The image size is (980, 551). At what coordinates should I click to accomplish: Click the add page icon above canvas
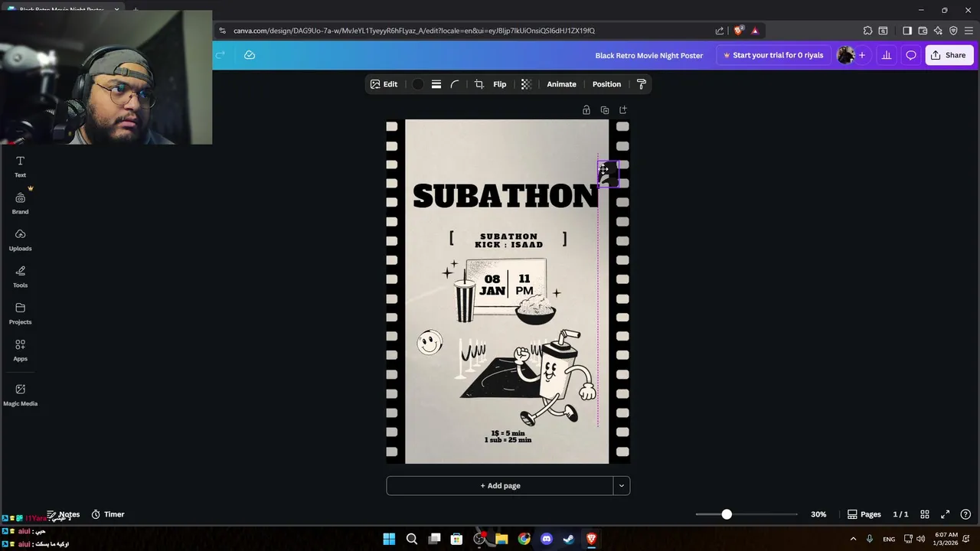click(x=623, y=110)
